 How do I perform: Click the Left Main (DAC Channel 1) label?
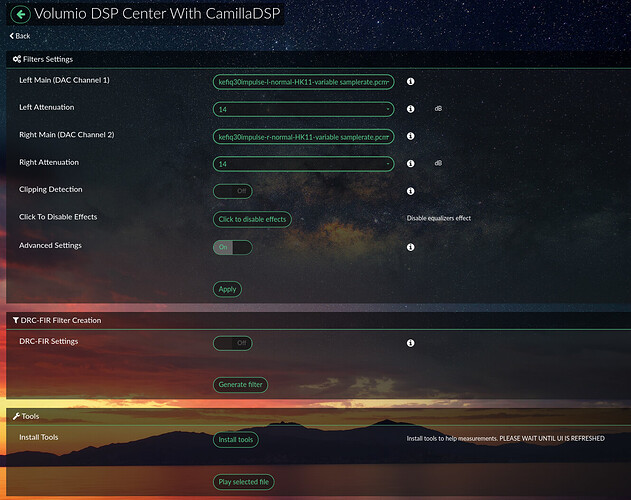(64, 80)
